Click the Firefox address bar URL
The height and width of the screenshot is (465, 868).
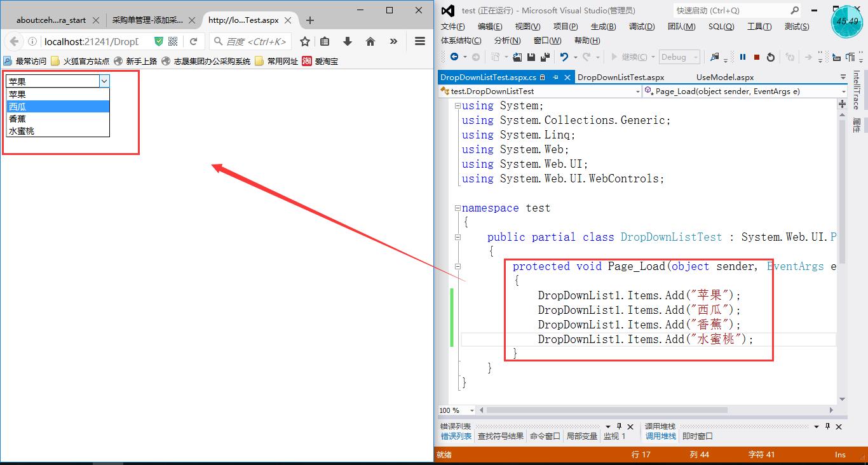click(x=91, y=41)
